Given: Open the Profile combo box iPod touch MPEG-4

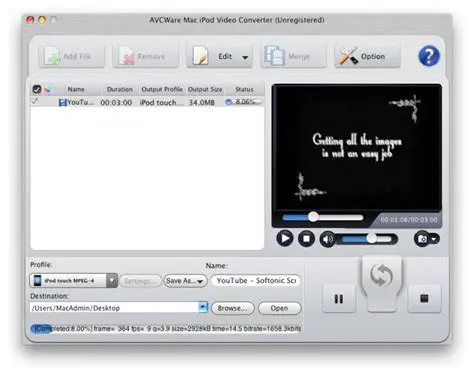Looking at the screenshot, I should tap(73, 281).
